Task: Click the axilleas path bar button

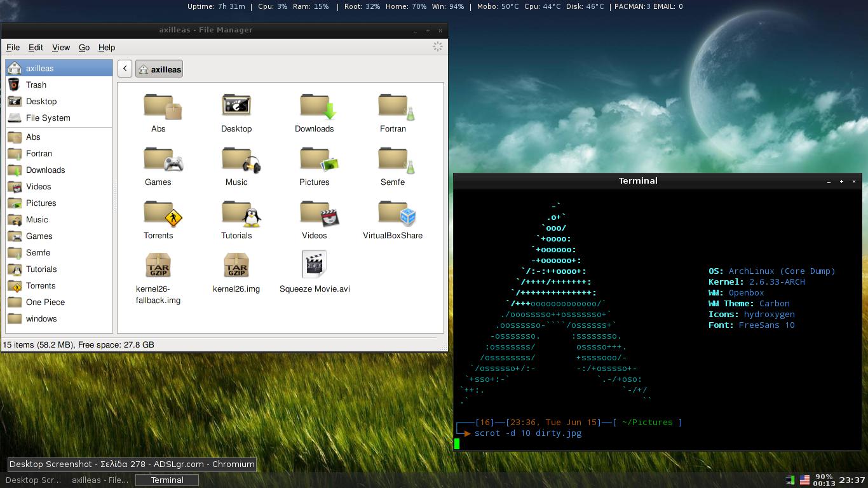Action: point(159,69)
